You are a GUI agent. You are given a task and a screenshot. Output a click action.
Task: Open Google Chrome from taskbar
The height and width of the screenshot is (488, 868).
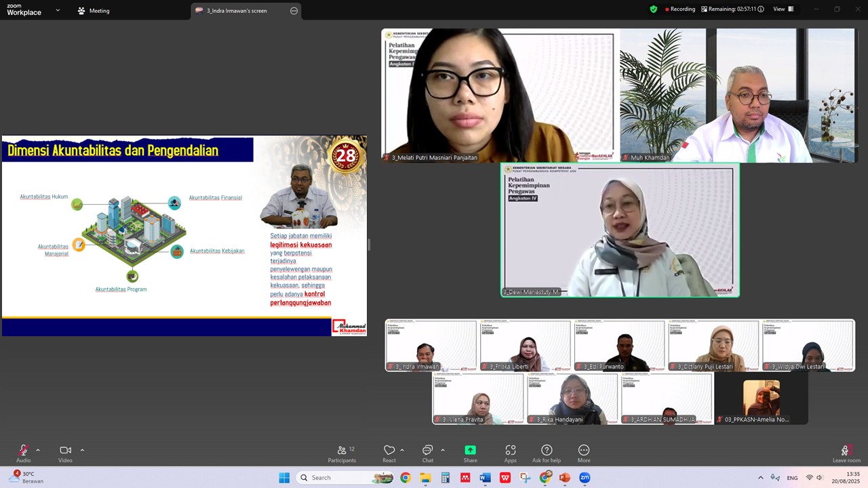tap(406, 478)
